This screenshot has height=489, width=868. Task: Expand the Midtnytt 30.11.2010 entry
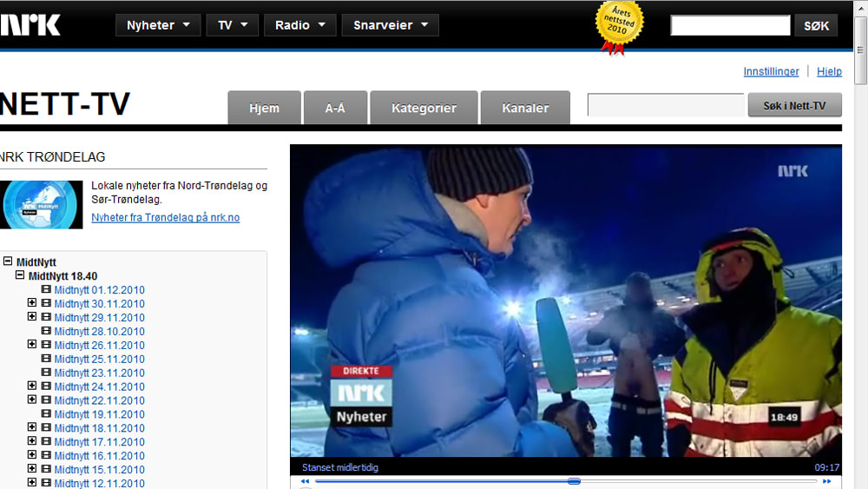click(x=32, y=303)
